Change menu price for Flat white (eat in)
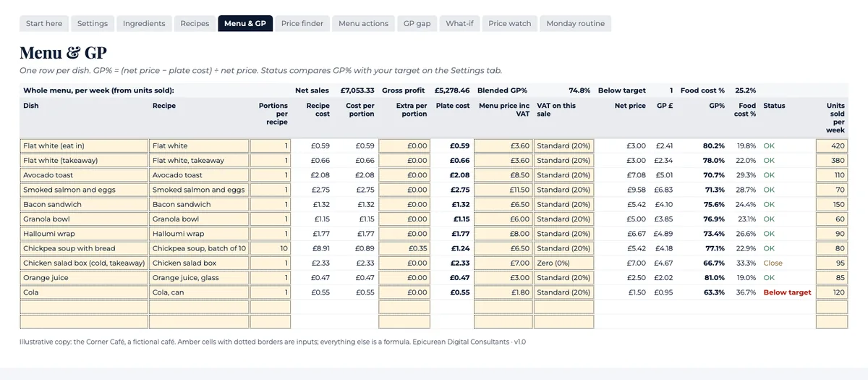This screenshot has height=380, width=868. point(503,145)
